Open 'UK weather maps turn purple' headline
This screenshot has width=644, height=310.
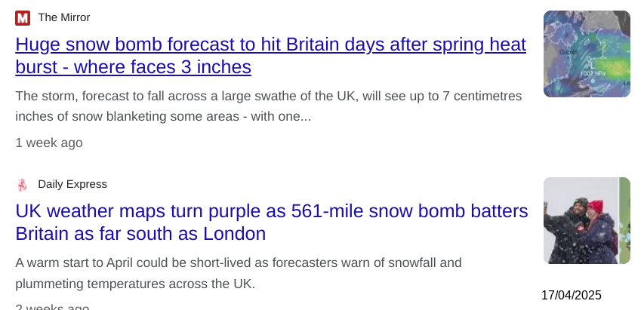click(x=272, y=223)
